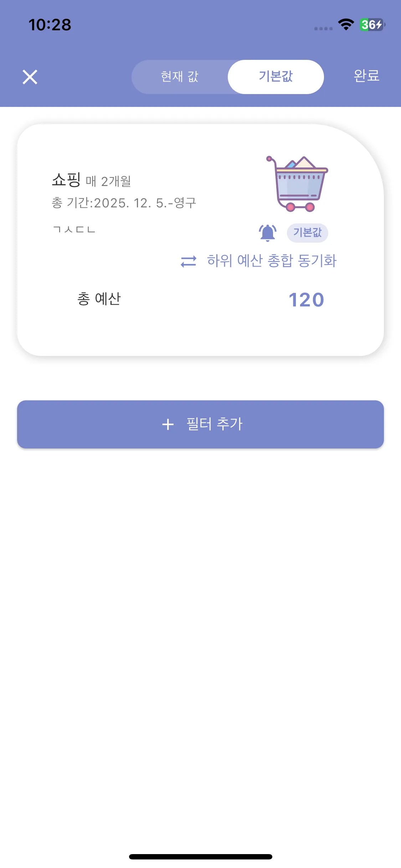
Task: Tap the home indicator bar
Action: point(200,857)
